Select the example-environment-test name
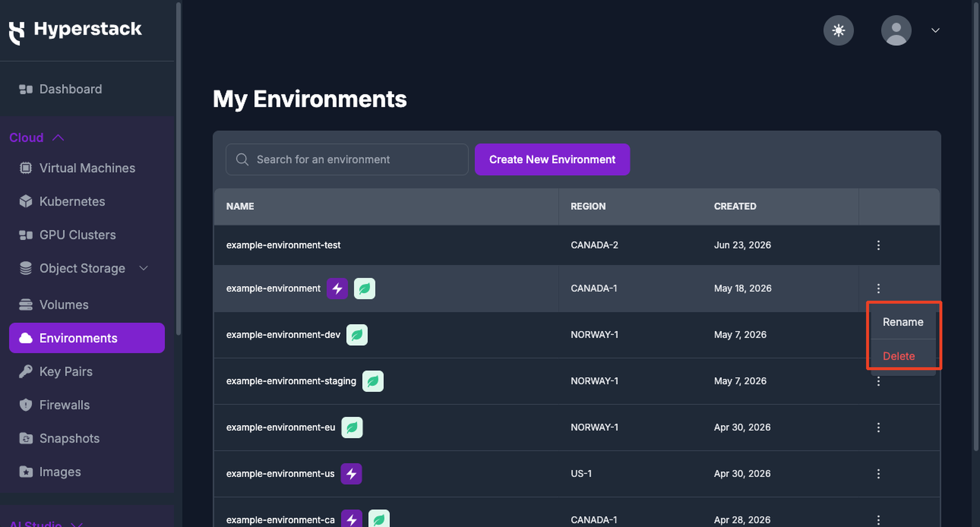Screen dimensions: 980x527 pos(283,245)
